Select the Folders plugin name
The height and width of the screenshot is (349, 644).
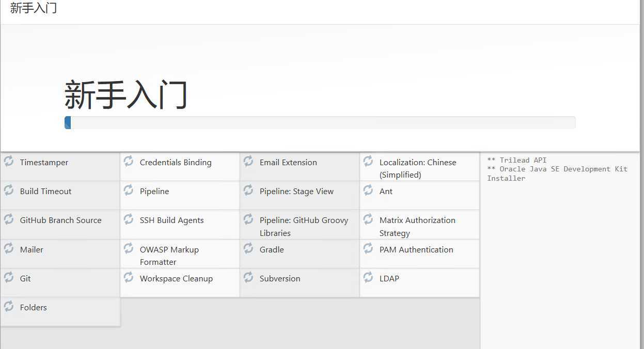(33, 308)
